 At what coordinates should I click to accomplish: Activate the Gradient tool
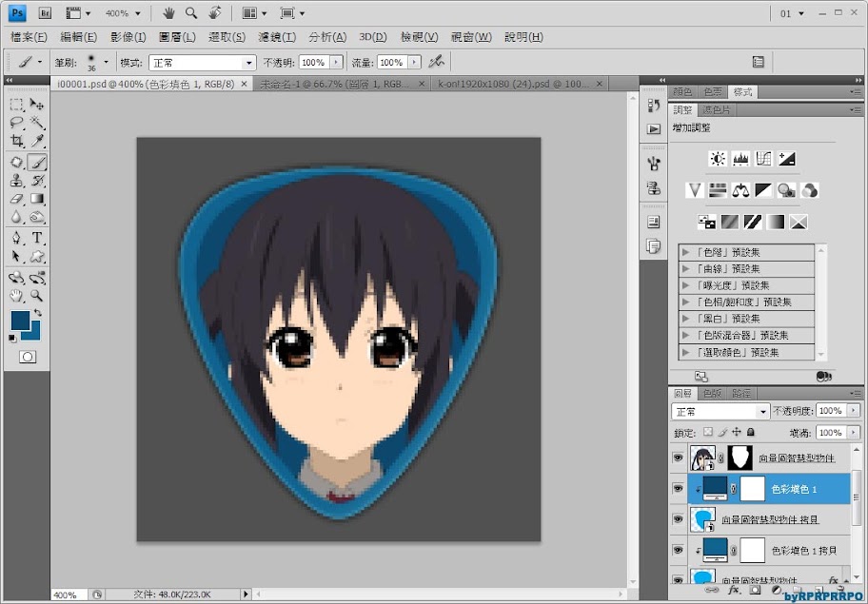pos(37,199)
